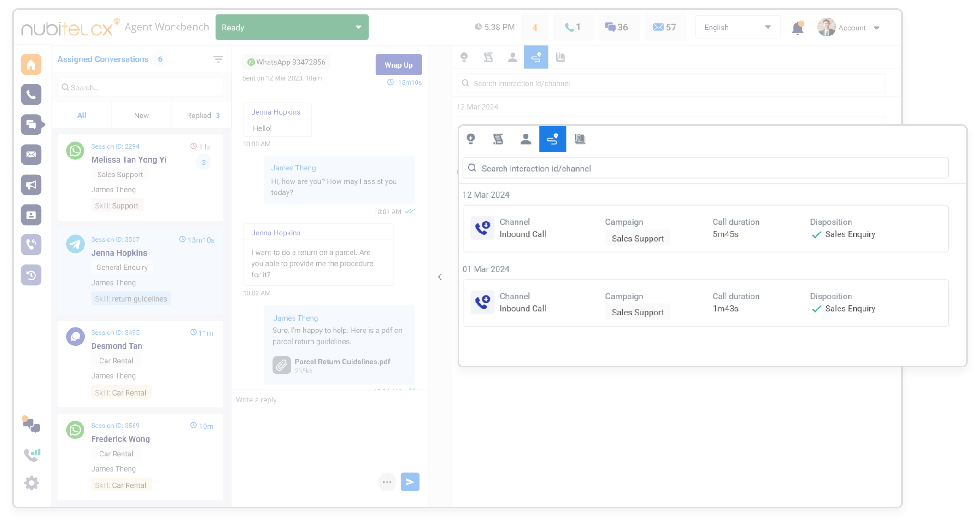980x525 pixels.
Task: Open the History sidebar icon
Action: pyautogui.click(x=31, y=275)
